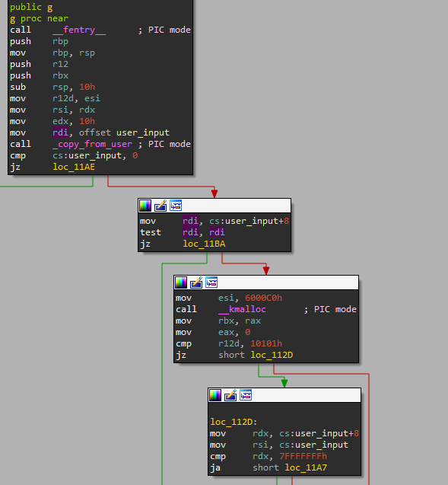Follow the loc_11AE jump target
The height and width of the screenshot is (485, 448).
click(x=74, y=167)
